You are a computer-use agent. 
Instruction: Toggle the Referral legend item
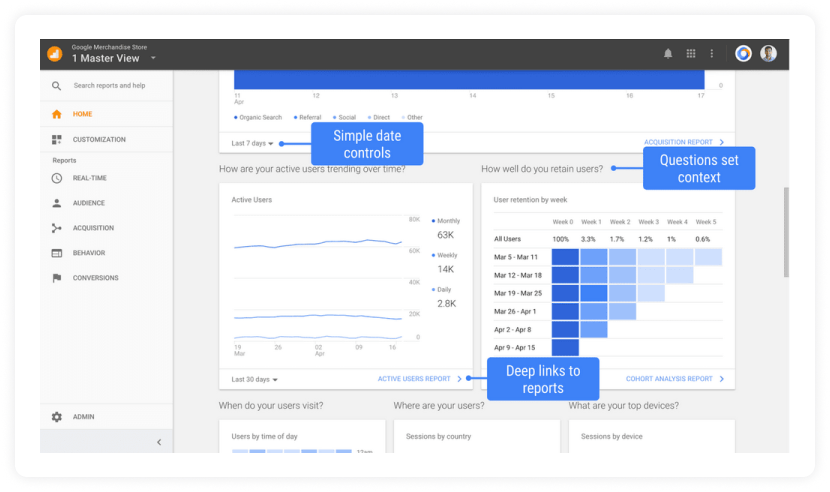pyautogui.click(x=308, y=118)
